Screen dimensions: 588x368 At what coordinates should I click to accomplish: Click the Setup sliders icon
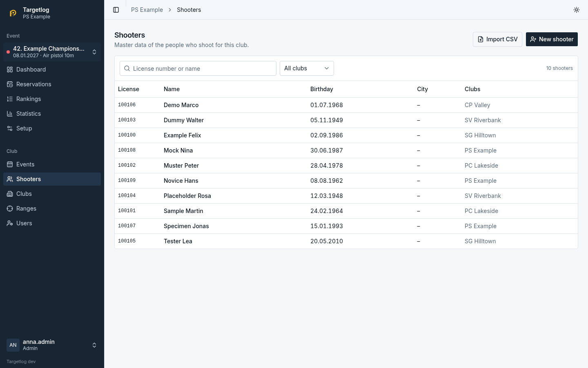point(10,128)
